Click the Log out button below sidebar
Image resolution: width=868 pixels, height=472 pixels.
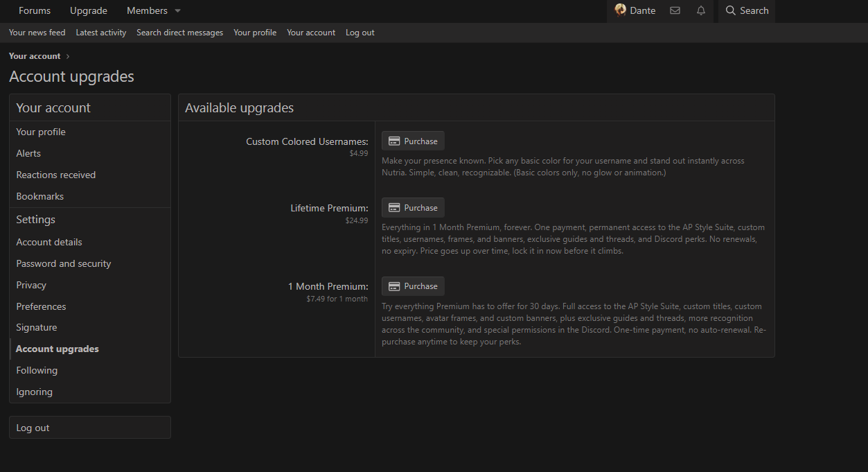[x=90, y=428]
